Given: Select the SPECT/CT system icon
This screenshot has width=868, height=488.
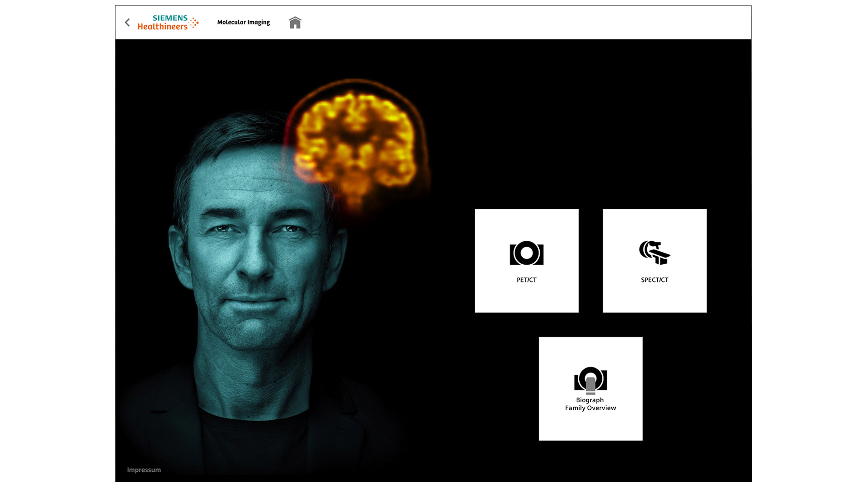Looking at the screenshot, I should [654, 253].
